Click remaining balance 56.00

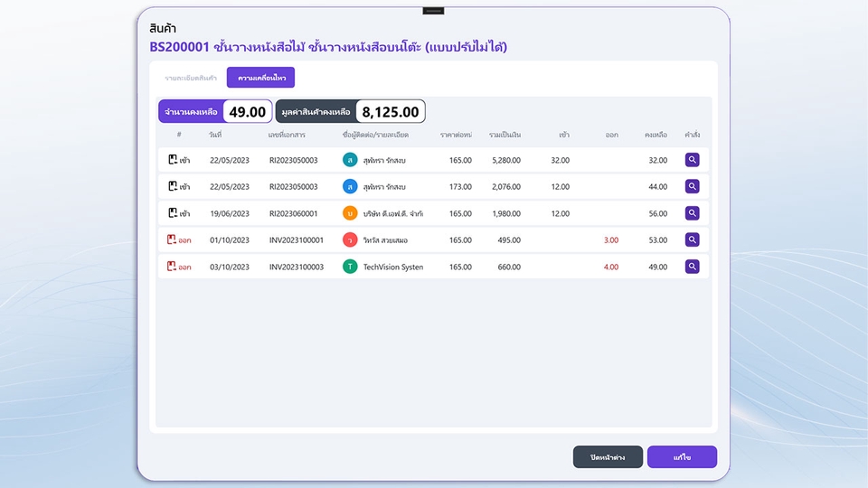click(657, 213)
